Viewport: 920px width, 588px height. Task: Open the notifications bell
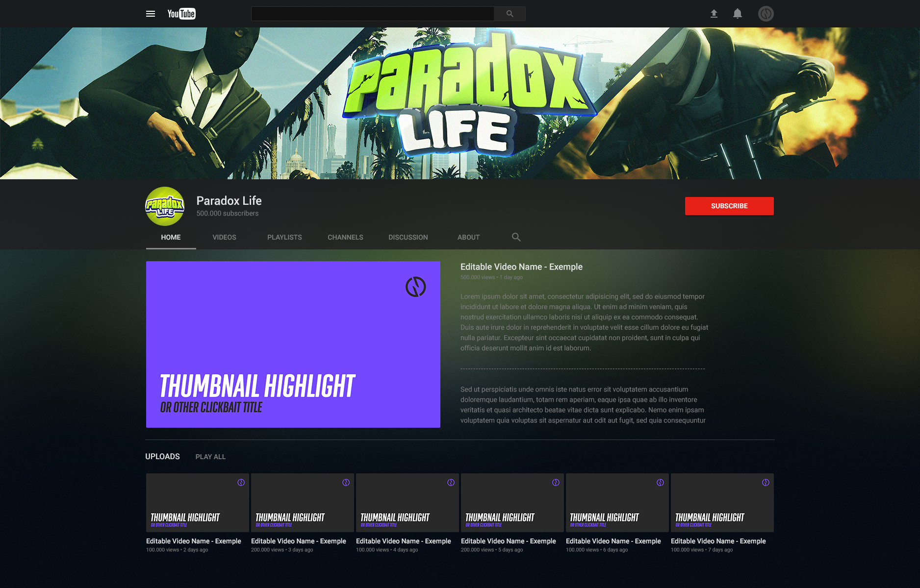738,14
